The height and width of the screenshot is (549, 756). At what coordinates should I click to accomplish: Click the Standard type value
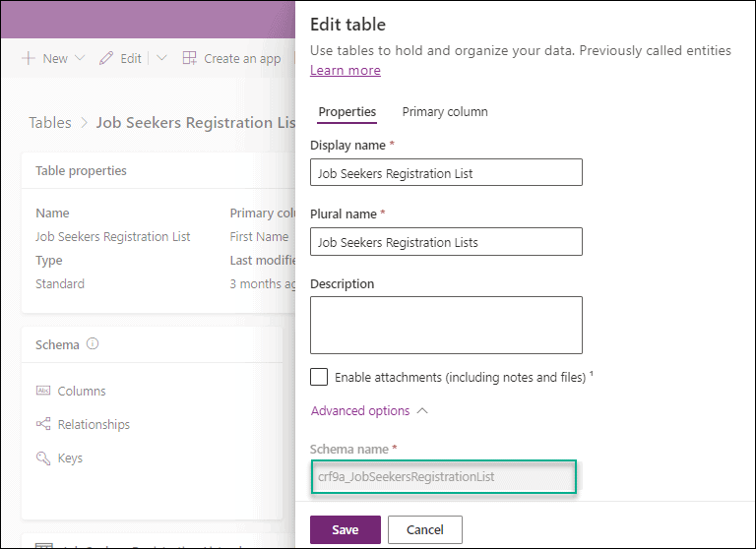tap(60, 284)
